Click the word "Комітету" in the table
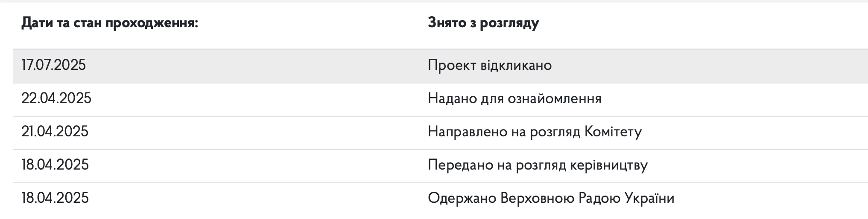Viewport: 868px width, 219px height. (x=613, y=132)
